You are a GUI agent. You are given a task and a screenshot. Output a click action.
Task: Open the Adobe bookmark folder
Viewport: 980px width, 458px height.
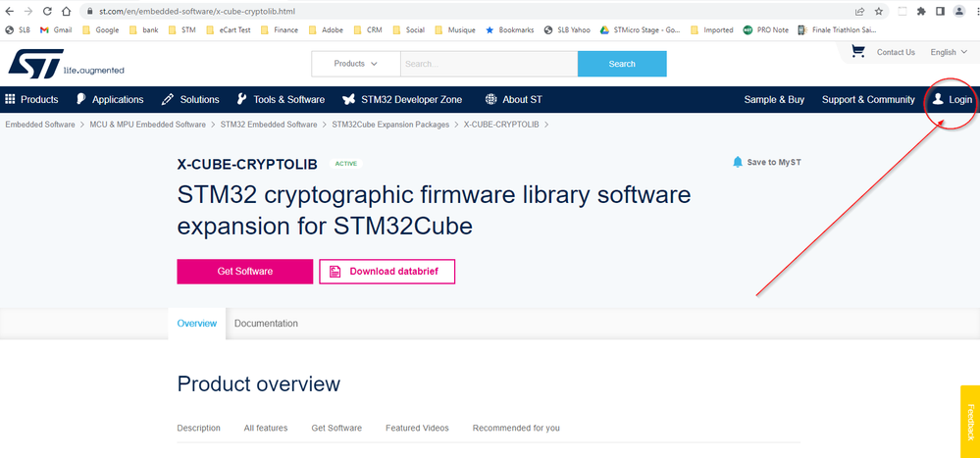(x=326, y=30)
